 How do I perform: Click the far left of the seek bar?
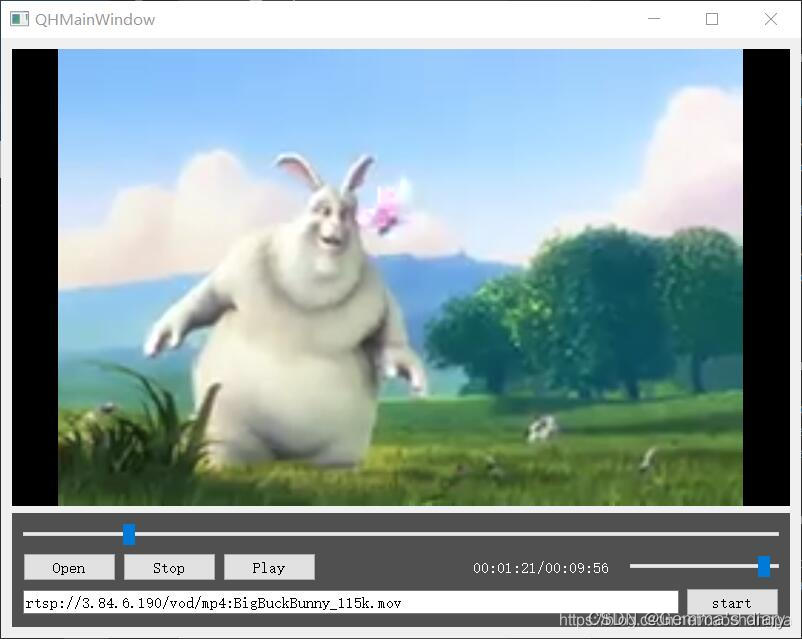(x=25, y=536)
